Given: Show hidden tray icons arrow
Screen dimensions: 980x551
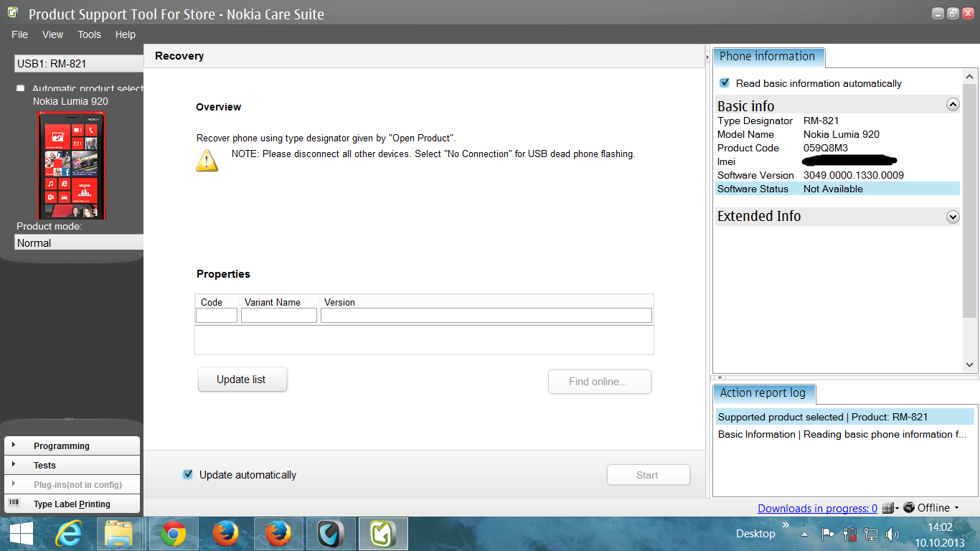Looking at the screenshot, I should tap(804, 534).
